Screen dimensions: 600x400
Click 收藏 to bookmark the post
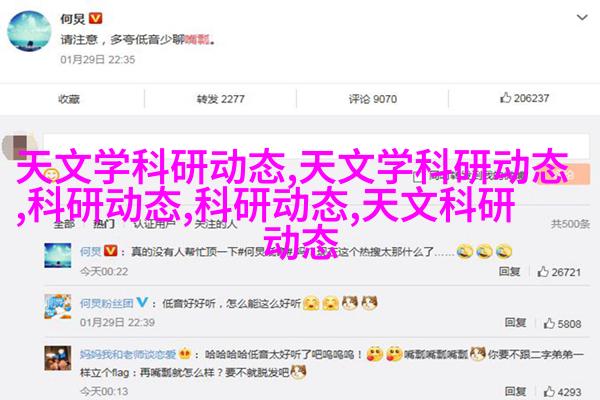[69, 99]
